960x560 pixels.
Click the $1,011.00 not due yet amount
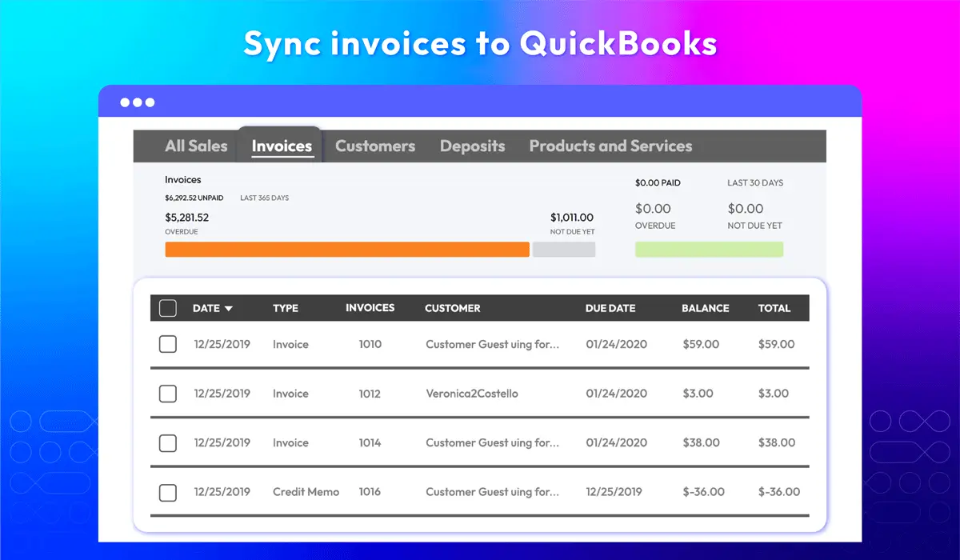click(x=572, y=218)
